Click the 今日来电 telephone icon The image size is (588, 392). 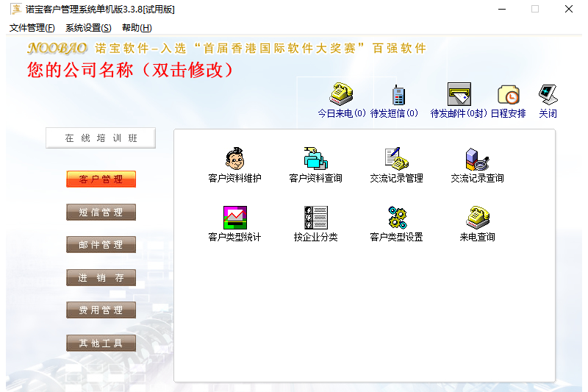341,94
